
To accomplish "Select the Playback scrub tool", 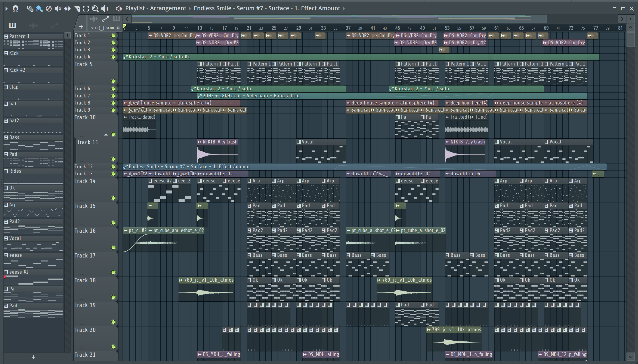I will coord(105,8).
